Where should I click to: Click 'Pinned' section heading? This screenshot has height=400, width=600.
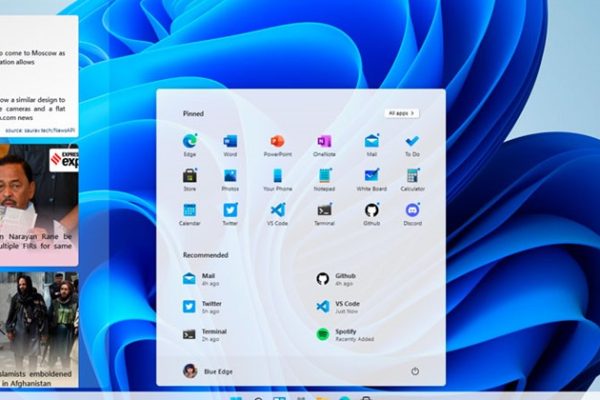click(x=193, y=114)
